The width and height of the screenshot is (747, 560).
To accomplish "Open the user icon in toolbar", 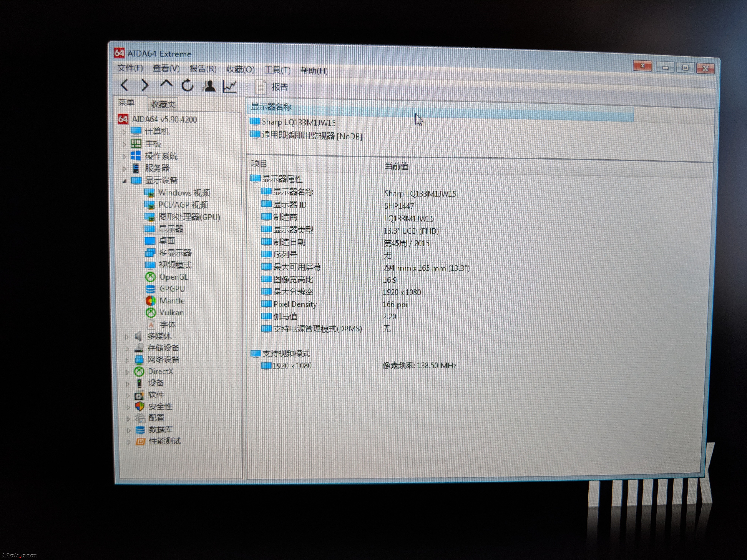I will click(209, 86).
